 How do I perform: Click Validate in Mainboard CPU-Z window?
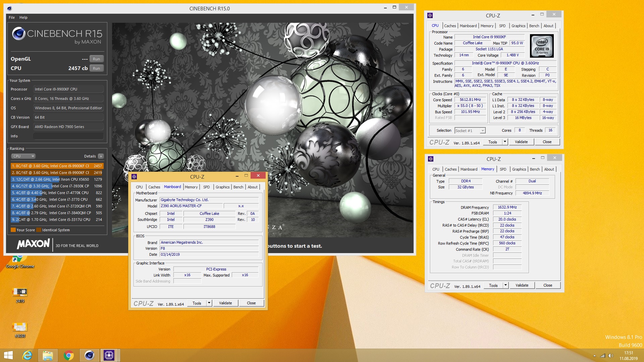pyautogui.click(x=225, y=303)
